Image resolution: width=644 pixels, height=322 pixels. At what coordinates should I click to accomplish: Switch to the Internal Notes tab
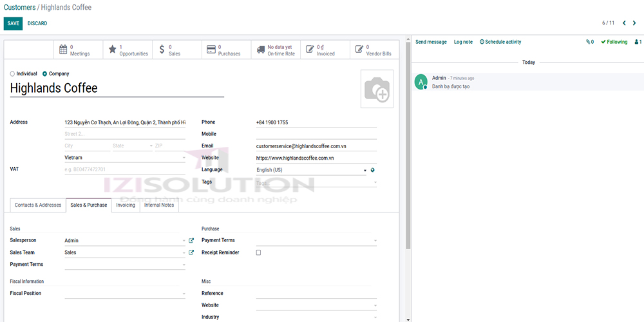(x=159, y=205)
